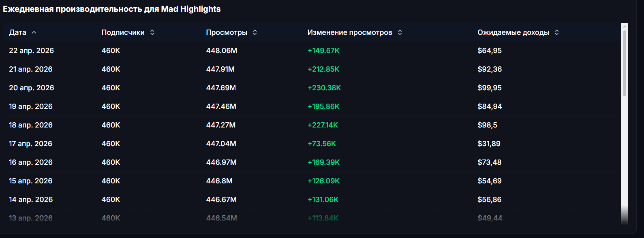The width and height of the screenshot is (644, 238).
Task: Click the 446.8M views cell
Action: coord(219,181)
